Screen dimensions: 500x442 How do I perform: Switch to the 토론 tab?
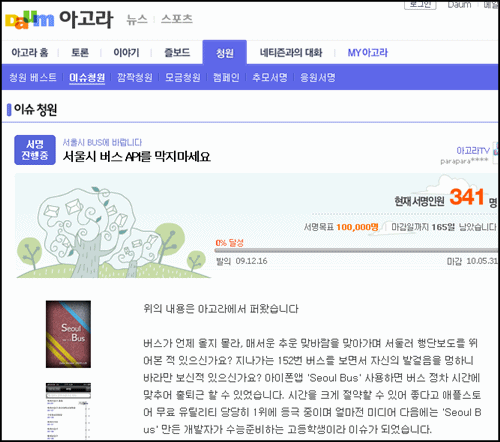[x=80, y=53]
